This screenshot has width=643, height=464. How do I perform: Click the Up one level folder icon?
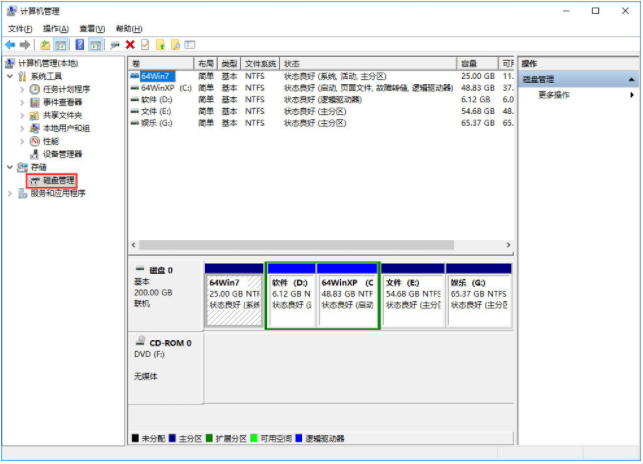[45, 45]
